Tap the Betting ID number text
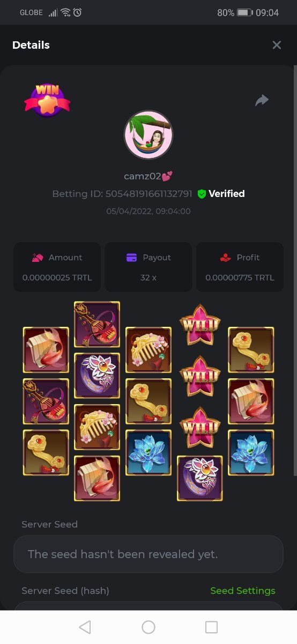Viewport: 297px width, 644px height. [x=149, y=194]
